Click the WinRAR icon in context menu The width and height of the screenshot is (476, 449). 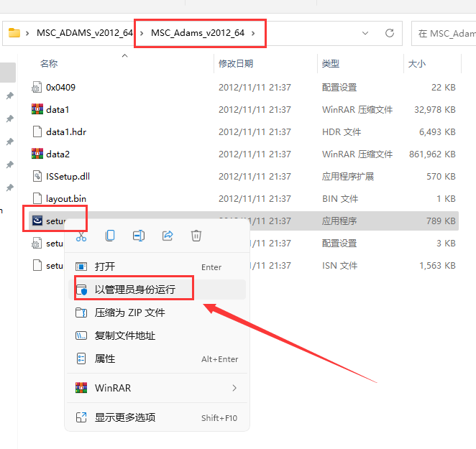(81, 388)
